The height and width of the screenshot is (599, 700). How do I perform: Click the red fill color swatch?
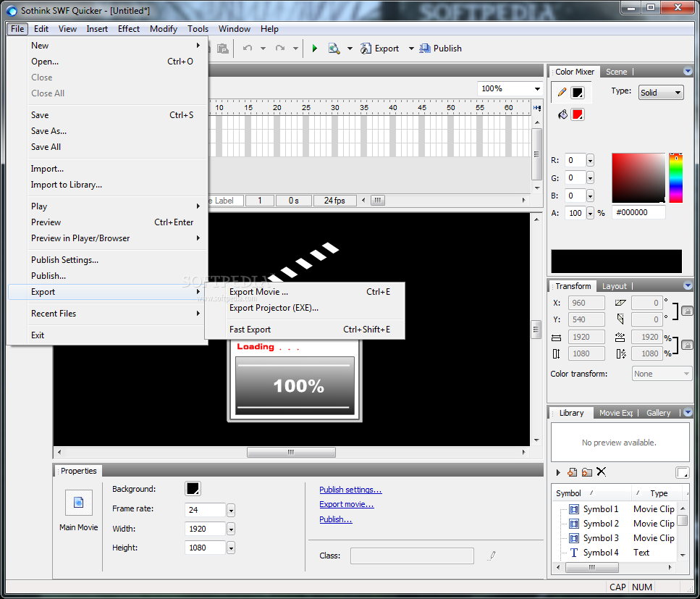[x=578, y=114]
